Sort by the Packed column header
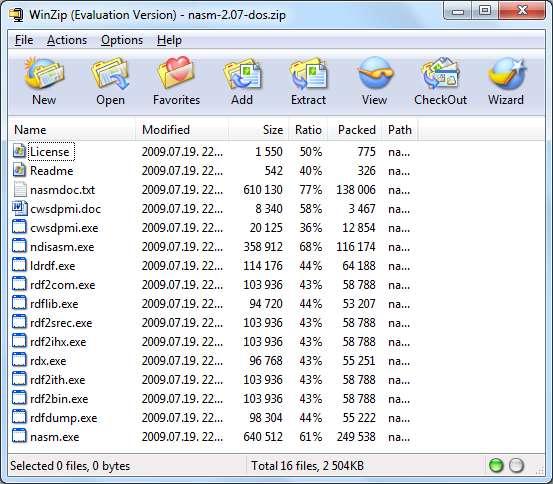The height and width of the screenshot is (484, 553). [x=354, y=129]
